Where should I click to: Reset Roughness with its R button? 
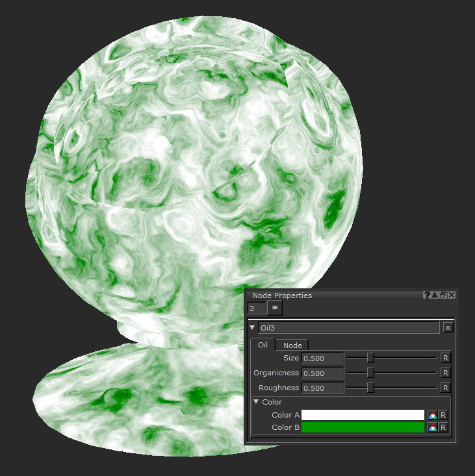(445, 388)
